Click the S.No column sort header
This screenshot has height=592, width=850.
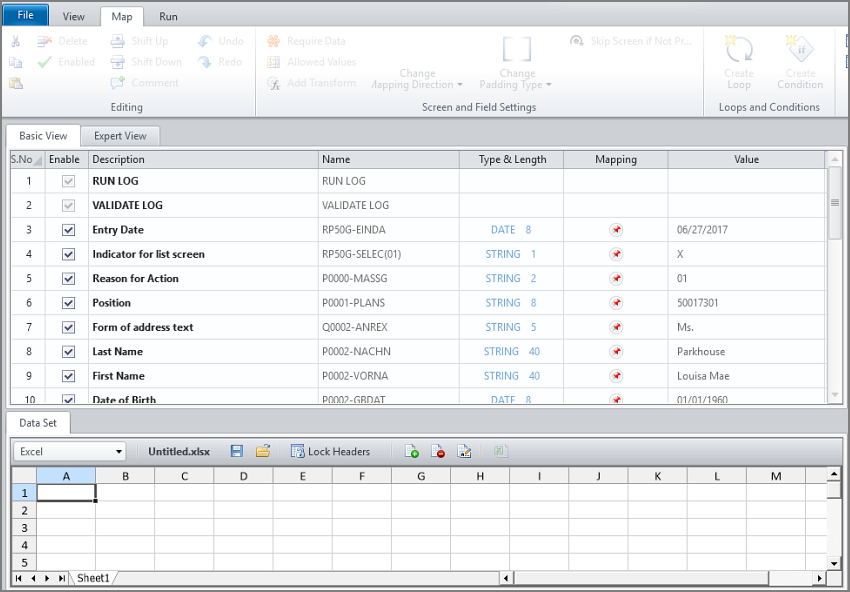click(27, 159)
